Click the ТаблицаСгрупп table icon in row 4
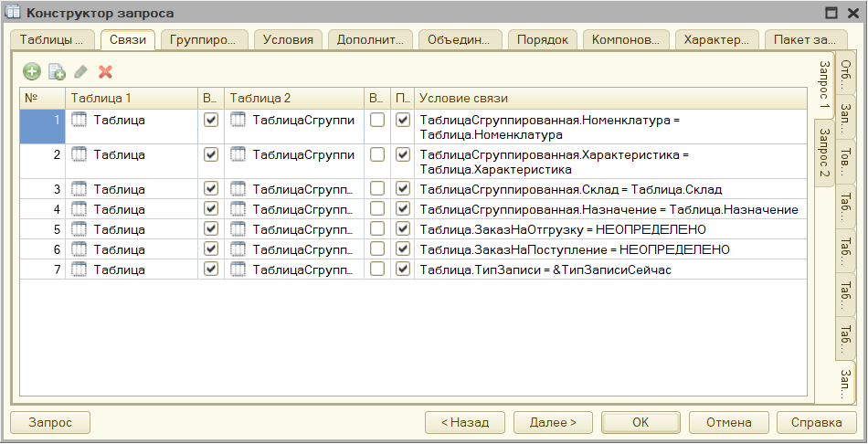Image resolution: width=868 pixels, height=444 pixels. pyautogui.click(x=238, y=209)
